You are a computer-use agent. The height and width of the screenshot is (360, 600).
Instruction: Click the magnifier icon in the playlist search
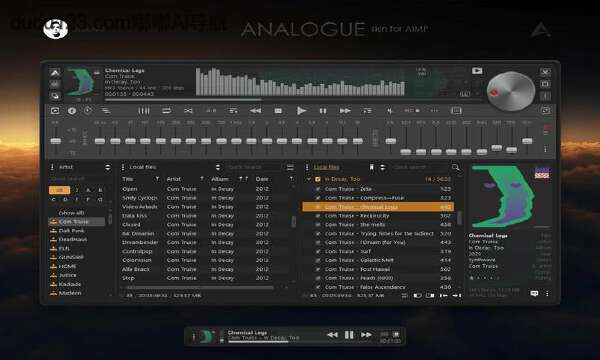455,167
